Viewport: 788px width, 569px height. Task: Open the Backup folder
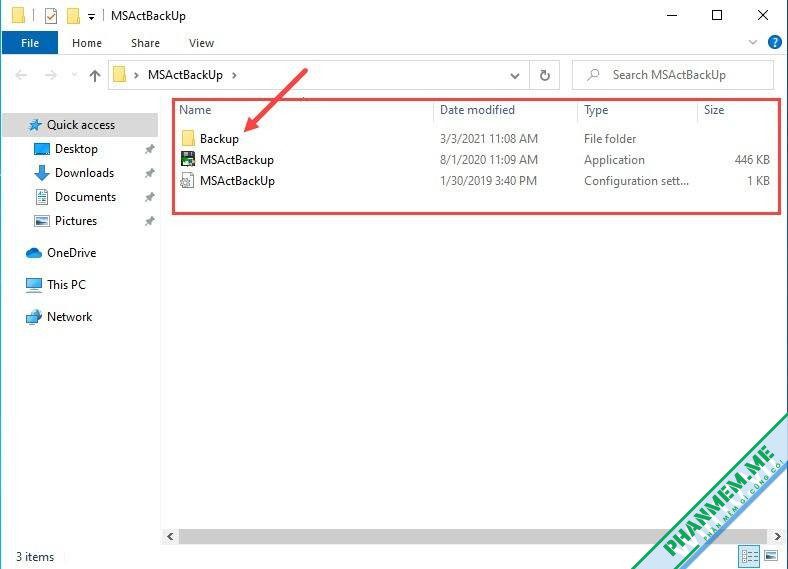click(219, 139)
